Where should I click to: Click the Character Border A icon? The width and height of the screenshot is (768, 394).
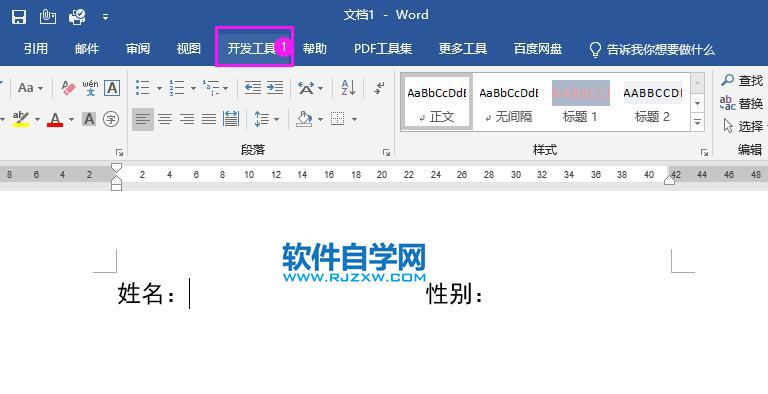pyautogui.click(x=112, y=88)
